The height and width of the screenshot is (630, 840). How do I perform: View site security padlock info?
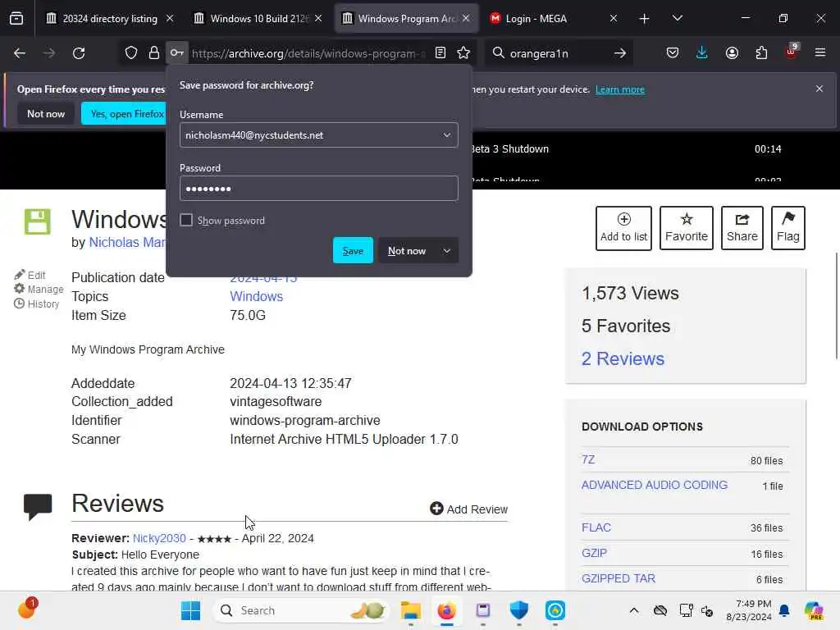click(x=154, y=53)
